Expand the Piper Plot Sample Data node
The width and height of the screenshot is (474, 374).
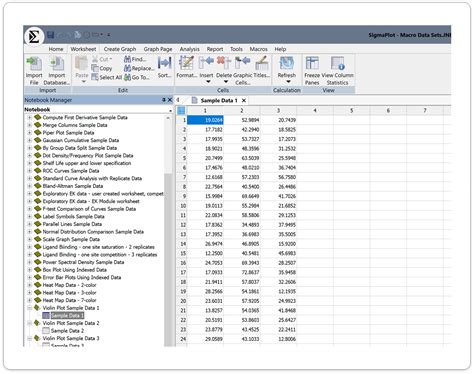pos(29,133)
